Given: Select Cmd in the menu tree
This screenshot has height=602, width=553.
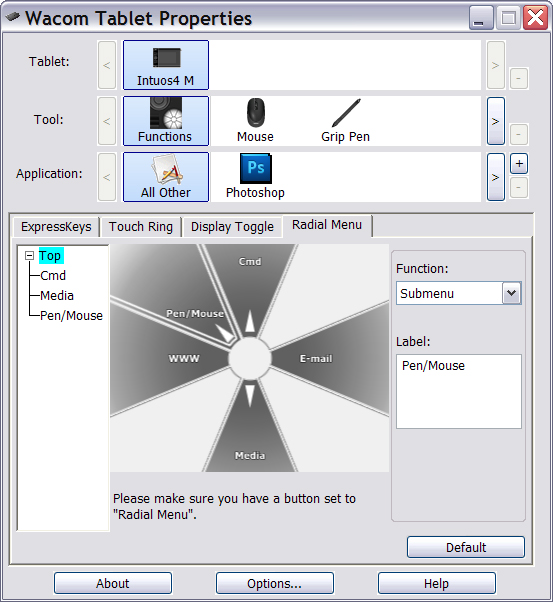Looking at the screenshot, I should click(53, 276).
